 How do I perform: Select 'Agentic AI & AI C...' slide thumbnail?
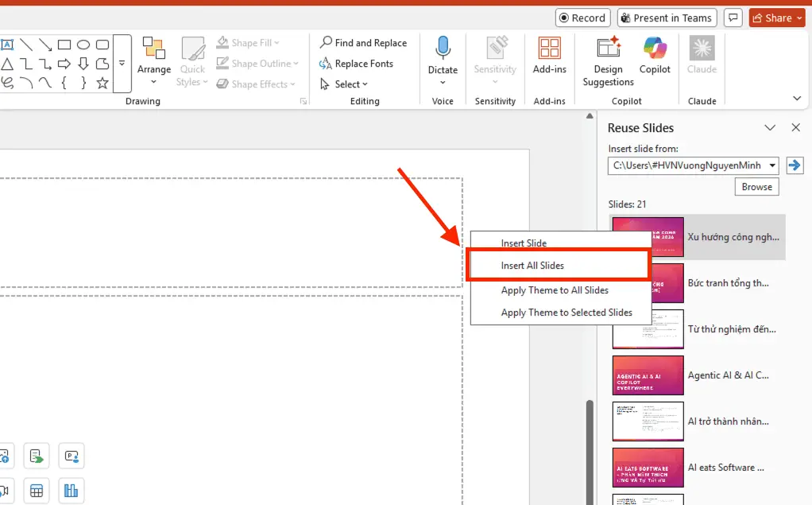click(648, 375)
